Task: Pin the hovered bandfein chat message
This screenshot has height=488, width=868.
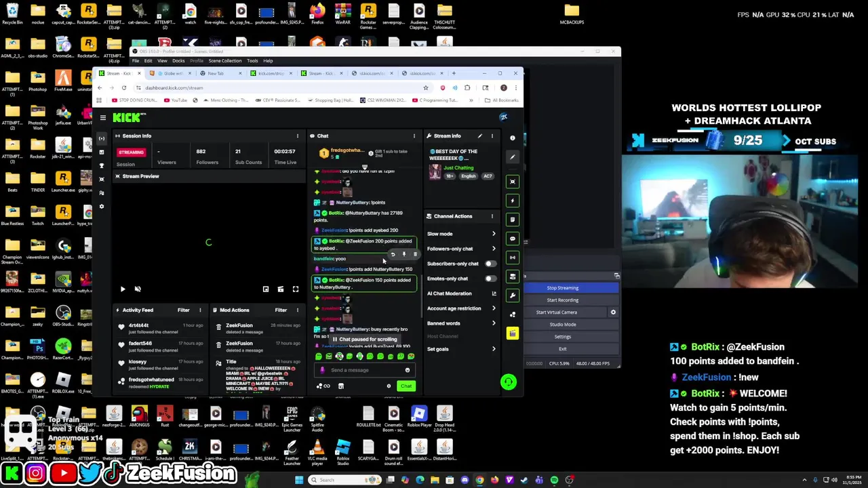Action: point(404,254)
